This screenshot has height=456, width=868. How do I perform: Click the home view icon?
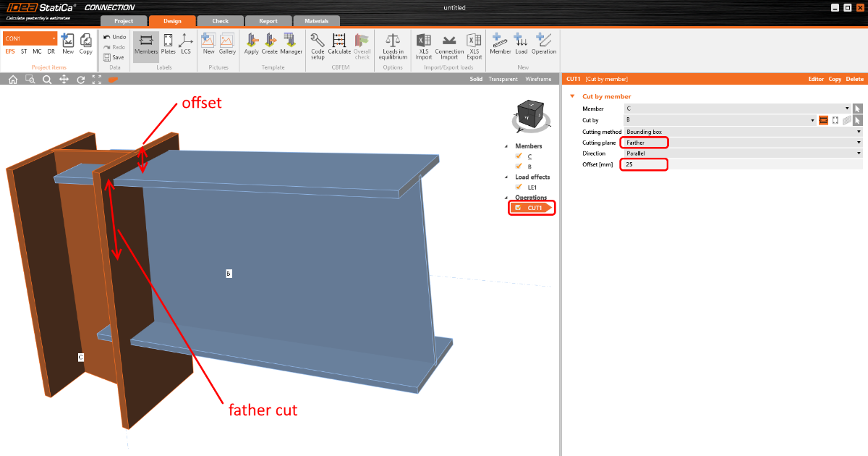coord(13,80)
